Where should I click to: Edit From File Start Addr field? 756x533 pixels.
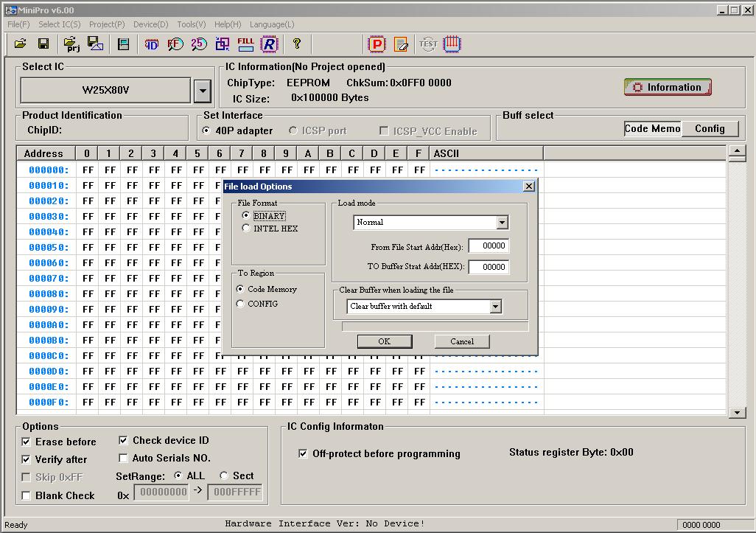pos(489,246)
